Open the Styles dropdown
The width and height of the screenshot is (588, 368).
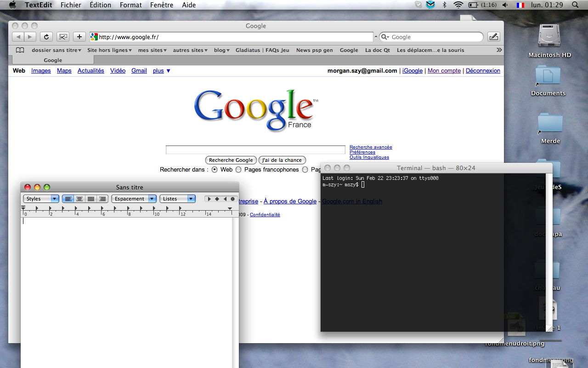tap(41, 199)
